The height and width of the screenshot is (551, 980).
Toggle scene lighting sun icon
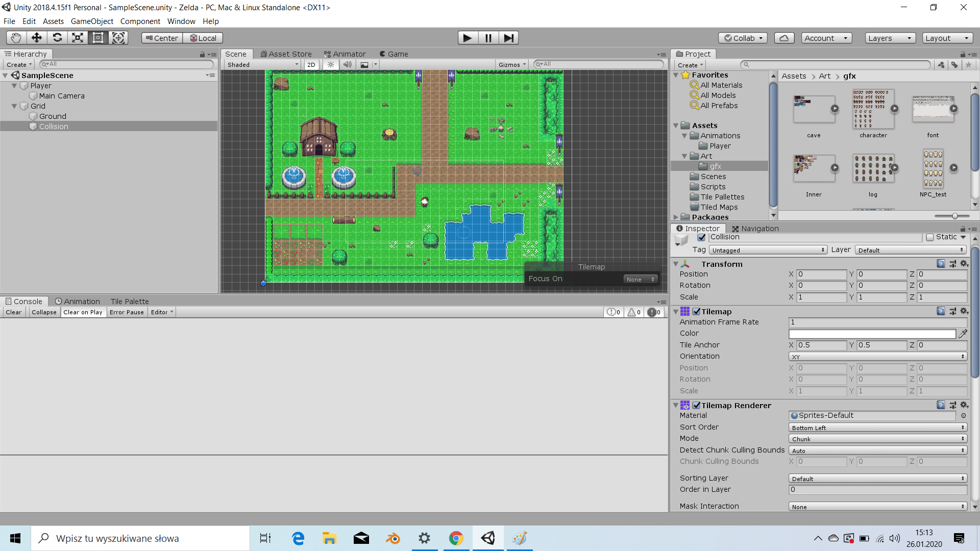tap(331, 65)
